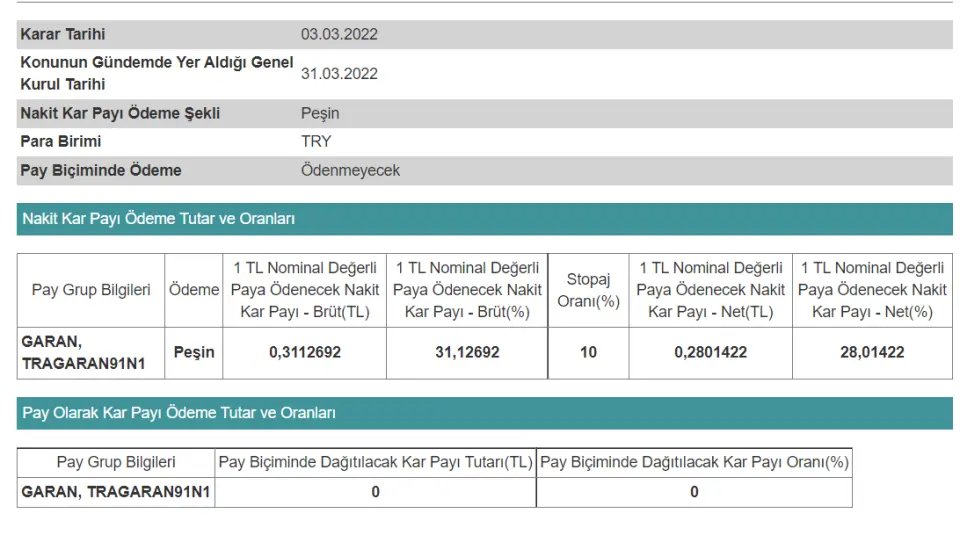Click the Nakit Kar Payı Ödeme Tutar ve Oranları header

tap(158, 218)
